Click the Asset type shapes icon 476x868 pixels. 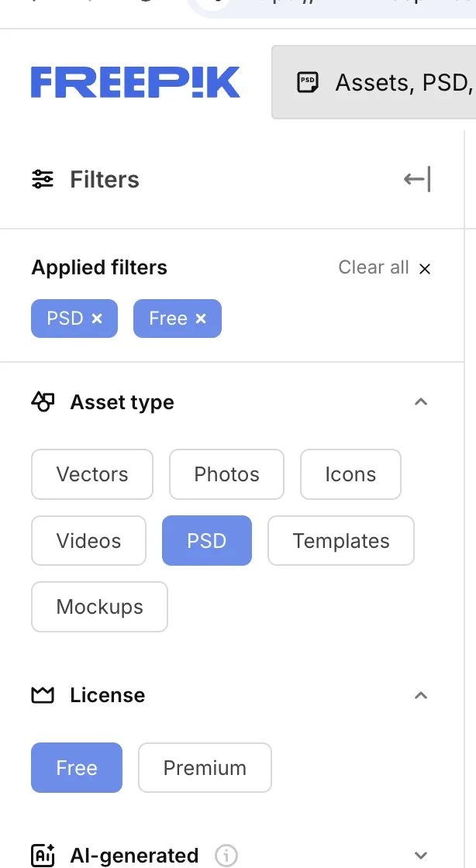point(43,402)
